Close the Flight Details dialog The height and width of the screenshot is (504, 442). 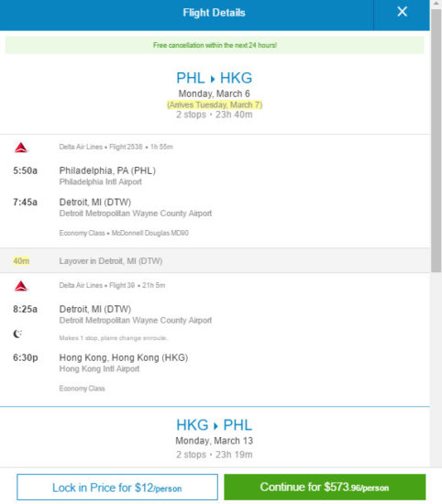(402, 12)
